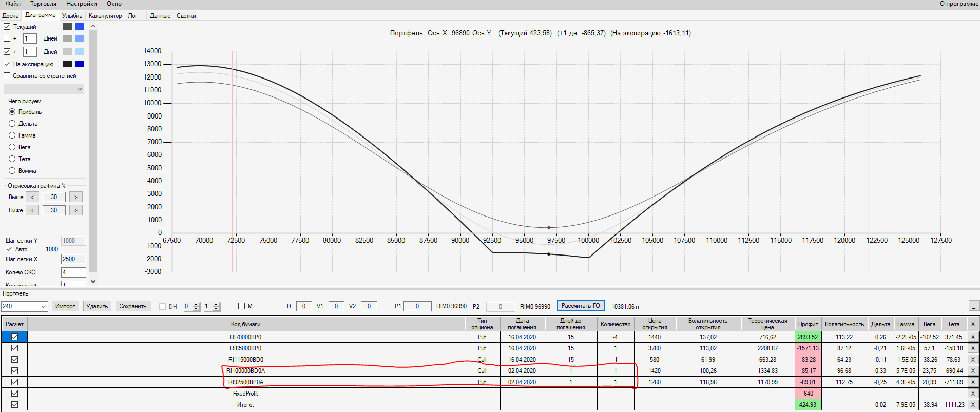Open the strategy comparison dropdown

pyautogui.click(x=44, y=89)
